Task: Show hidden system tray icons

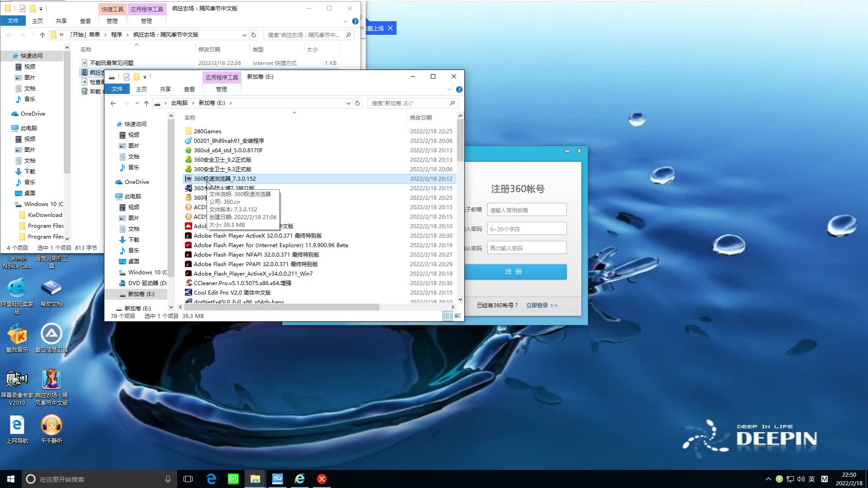Action: click(x=768, y=479)
